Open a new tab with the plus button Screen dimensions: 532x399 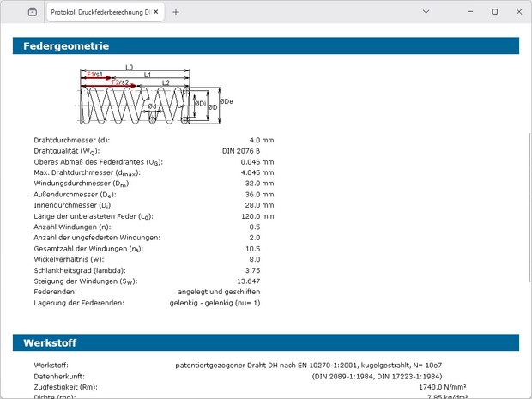click(x=176, y=12)
